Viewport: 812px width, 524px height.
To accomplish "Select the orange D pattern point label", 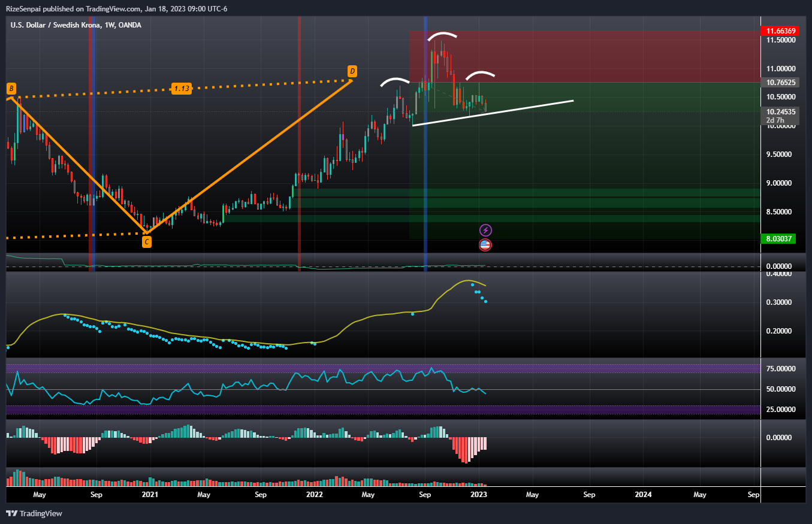I will (352, 71).
